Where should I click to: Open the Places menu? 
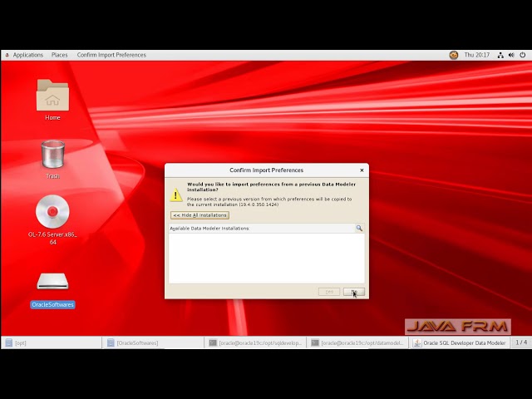point(59,55)
